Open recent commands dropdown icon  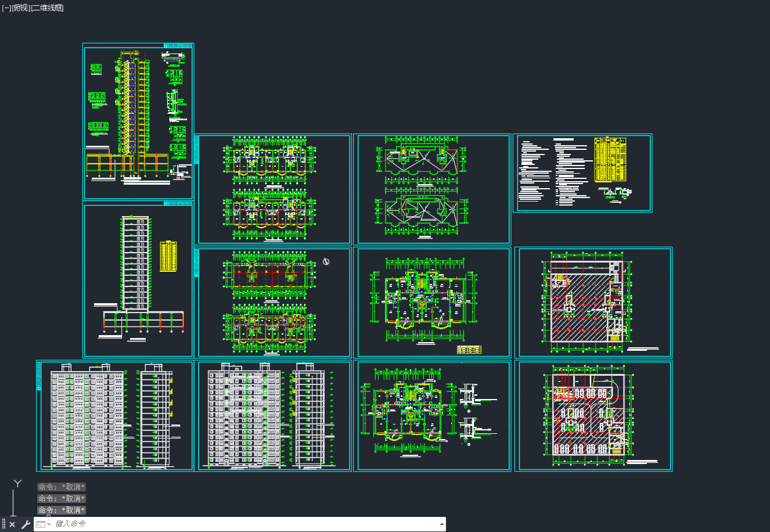pyautogui.click(x=44, y=524)
